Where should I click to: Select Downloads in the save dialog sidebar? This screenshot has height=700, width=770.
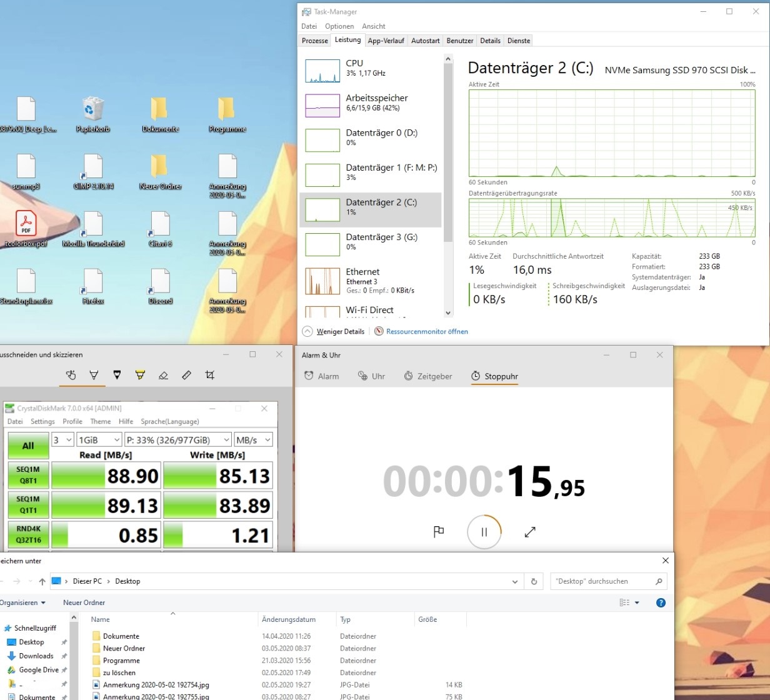tap(36, 656)
